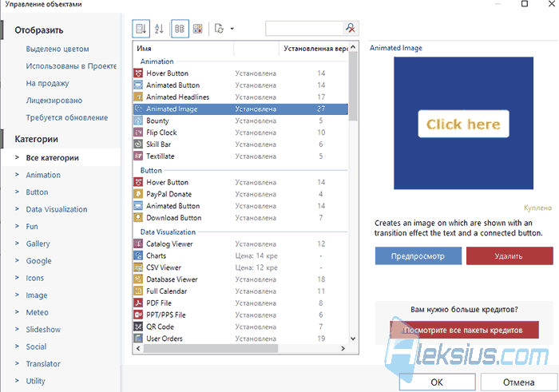This screenshot has width=559, height=392.
Task: Click the alphabetical sort icon in toolbar
Action: point(159,29)
